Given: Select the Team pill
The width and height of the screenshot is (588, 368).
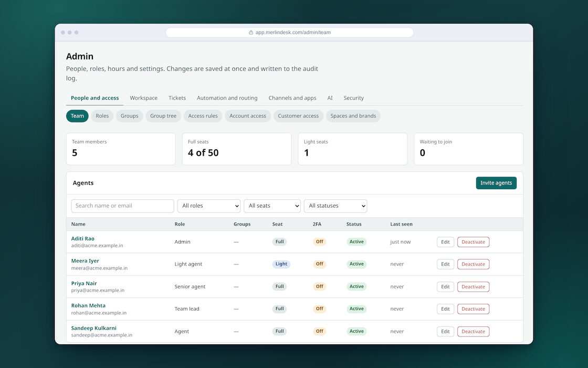Looking at the screenshot, I should click(77, 116).
